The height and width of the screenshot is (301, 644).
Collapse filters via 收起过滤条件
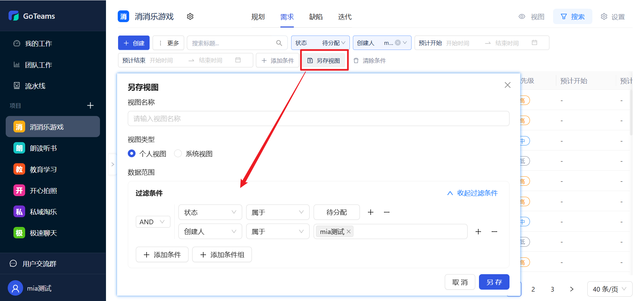pos(472,193)
